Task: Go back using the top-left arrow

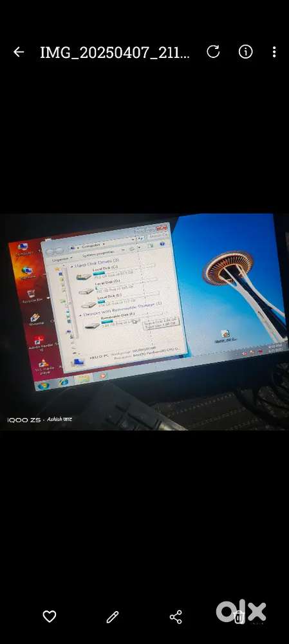Action: pos(19,52)
